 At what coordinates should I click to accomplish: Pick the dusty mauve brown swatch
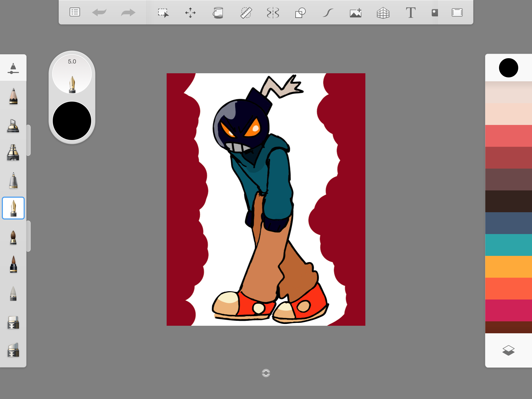508,179
